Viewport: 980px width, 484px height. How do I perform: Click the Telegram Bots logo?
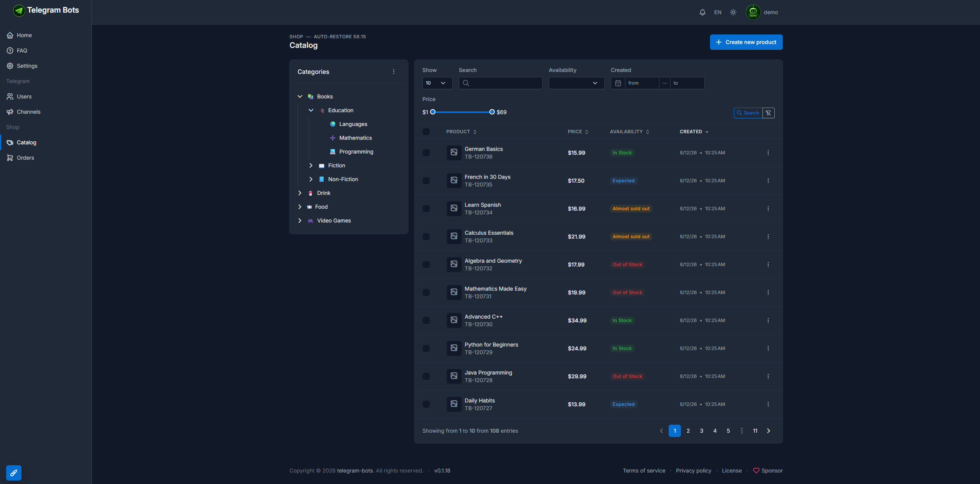(x=46, y=10)
